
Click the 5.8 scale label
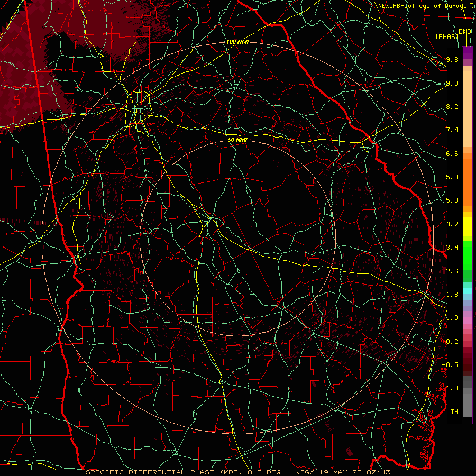coord(452,177)
